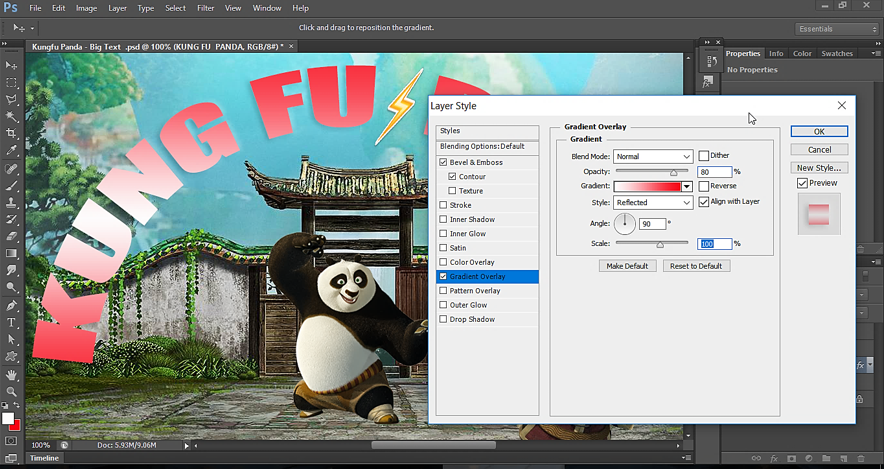Screen dimensions: 885x469
Task: Select the Gradient tool in toolbox
Action: point(11,253)
